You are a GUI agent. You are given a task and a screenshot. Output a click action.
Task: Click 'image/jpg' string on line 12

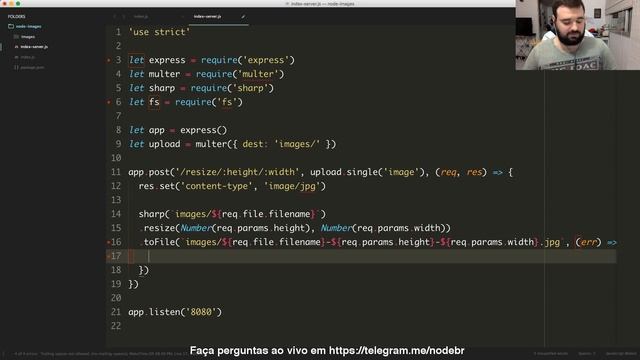point(292,186)
